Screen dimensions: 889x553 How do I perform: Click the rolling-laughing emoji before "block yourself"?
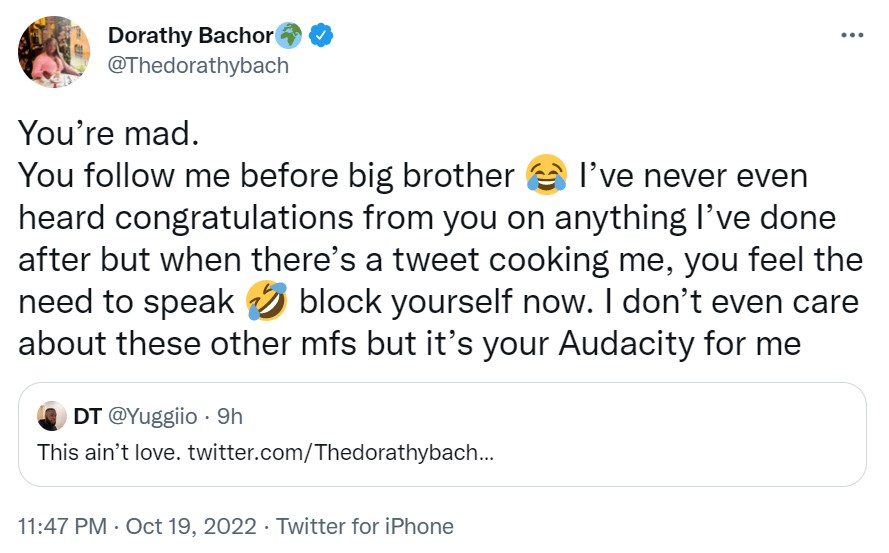pos(266,301)
